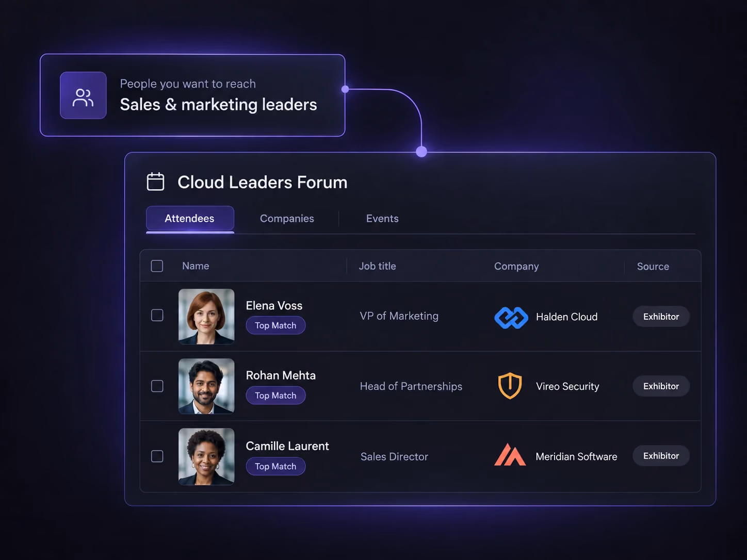Tick the select-all checkbox in header

(157, 266)
